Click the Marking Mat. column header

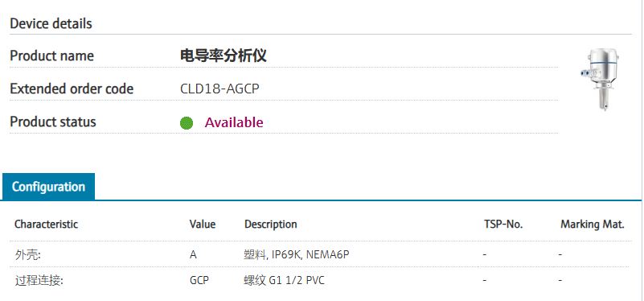click(593, 225)
